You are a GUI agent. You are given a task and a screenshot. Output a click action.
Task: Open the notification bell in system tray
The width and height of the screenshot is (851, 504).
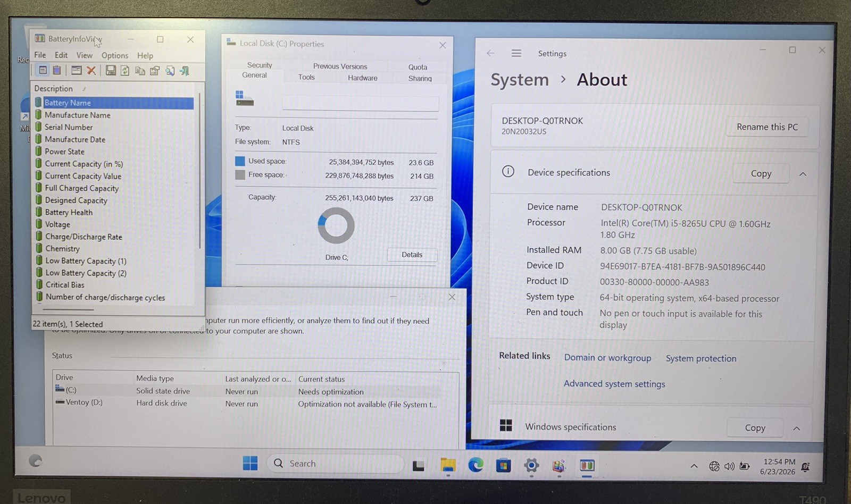(x=805, y=467)
